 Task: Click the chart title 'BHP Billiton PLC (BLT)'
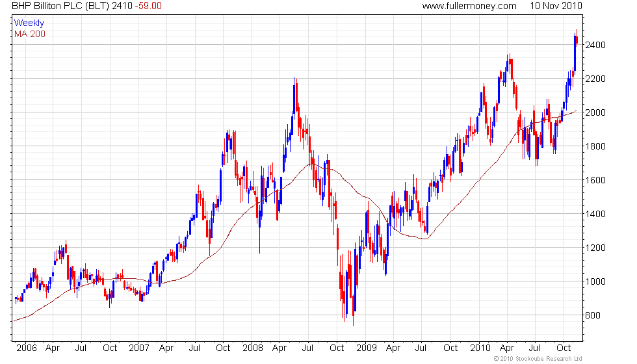(x=60, y=6)
